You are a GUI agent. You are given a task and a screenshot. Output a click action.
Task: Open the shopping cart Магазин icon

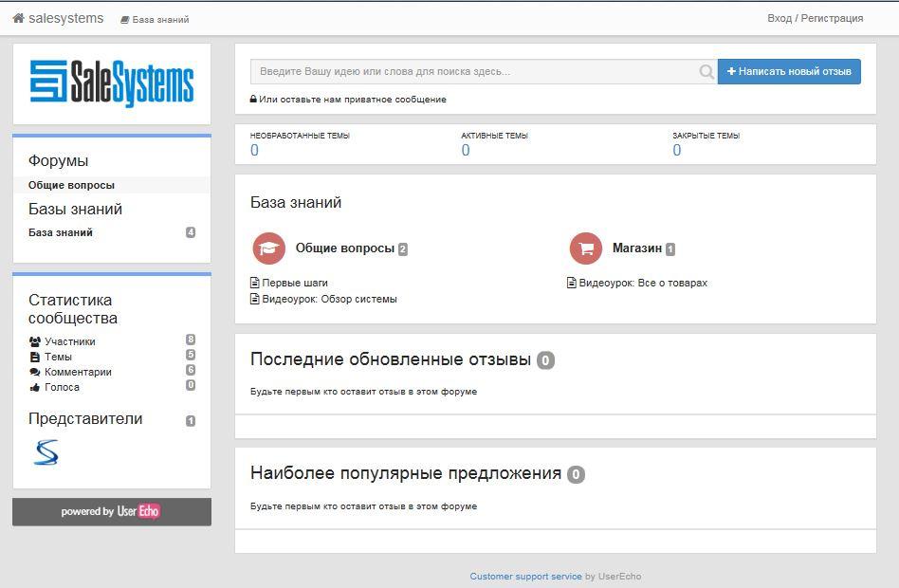tap(586, 248)
